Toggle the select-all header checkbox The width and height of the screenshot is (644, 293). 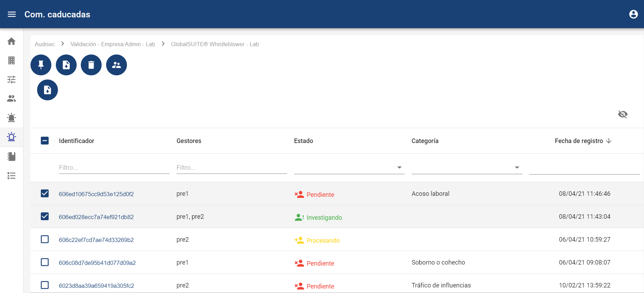[x=45, y=141]
